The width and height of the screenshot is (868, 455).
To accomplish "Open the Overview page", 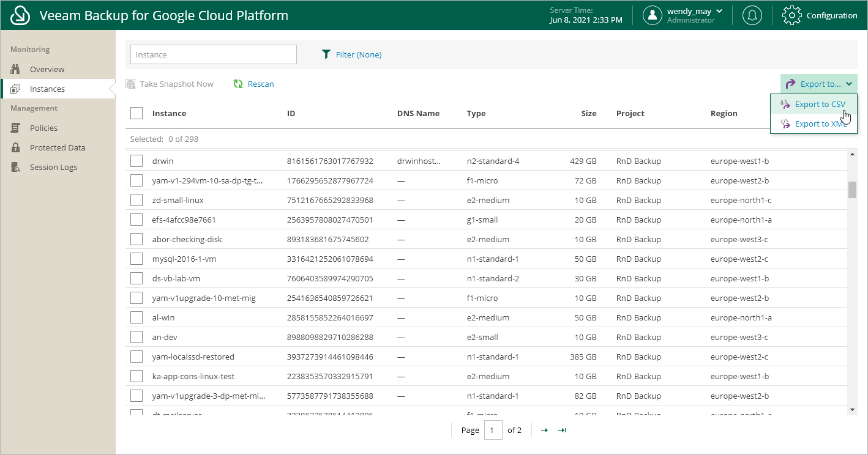I will point(47,69).
